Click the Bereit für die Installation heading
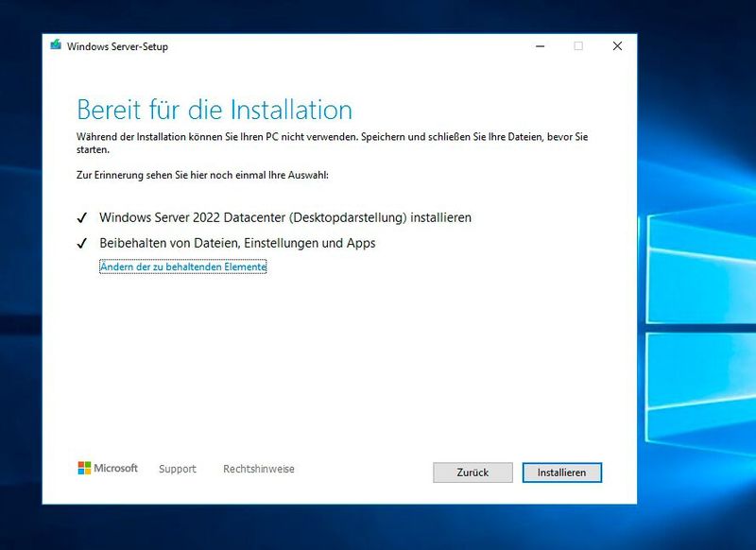 pos(215,108)
